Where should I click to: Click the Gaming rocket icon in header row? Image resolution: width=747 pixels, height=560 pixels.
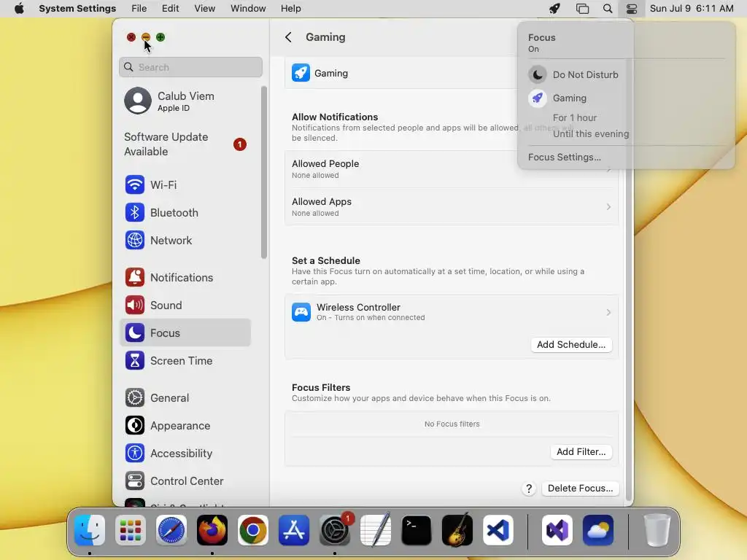301,73
